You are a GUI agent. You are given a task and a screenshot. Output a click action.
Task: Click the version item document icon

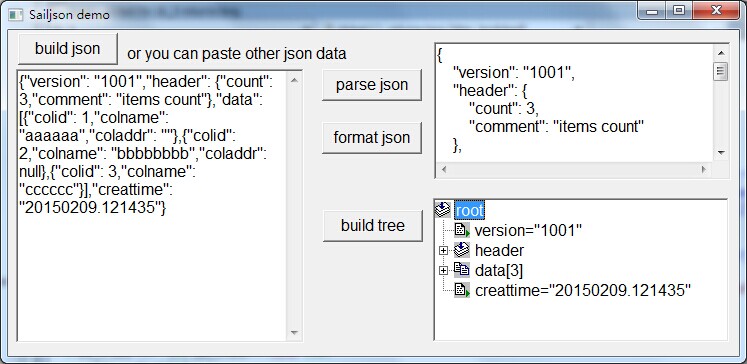pyautogui.click(x=462, y=230)
